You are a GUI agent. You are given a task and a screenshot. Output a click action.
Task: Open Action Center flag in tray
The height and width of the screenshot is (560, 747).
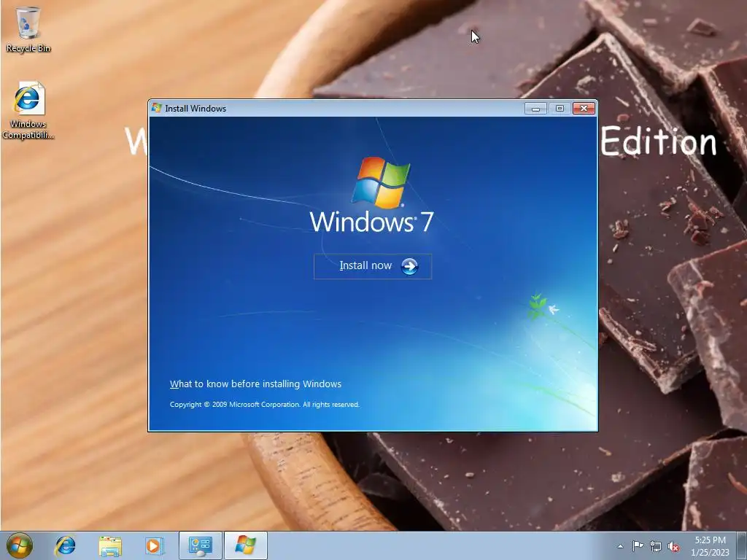pyautogui.click(x=638, y=546)
